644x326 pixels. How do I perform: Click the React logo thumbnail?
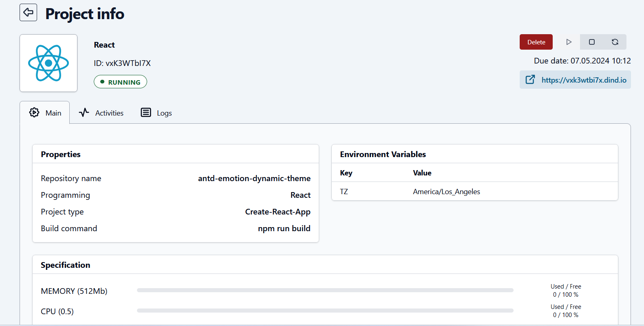pos(49,63)
